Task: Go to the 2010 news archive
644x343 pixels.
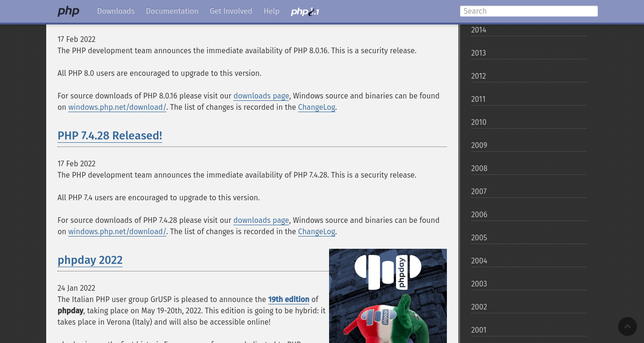Action: [529, 122]
